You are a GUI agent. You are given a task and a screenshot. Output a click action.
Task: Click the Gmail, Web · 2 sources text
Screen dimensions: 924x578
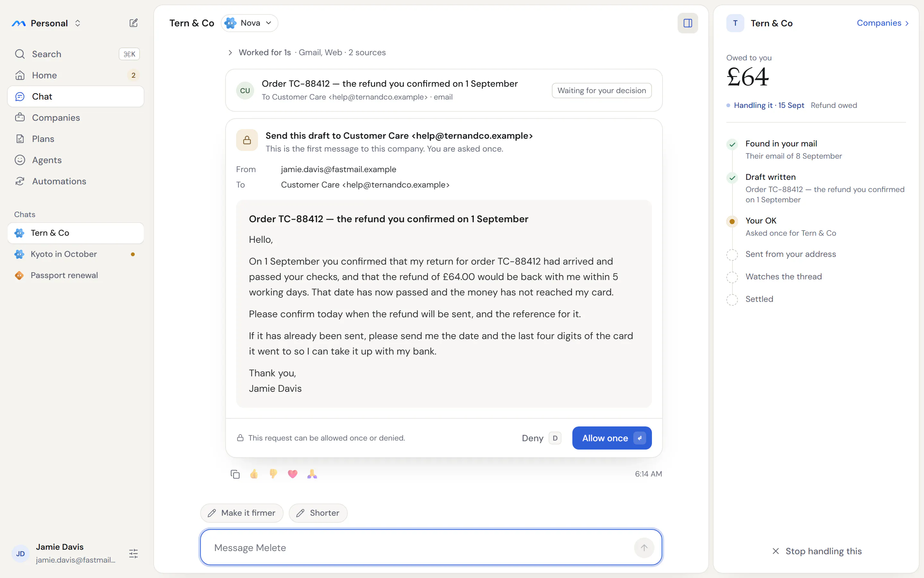click(342, 53)
